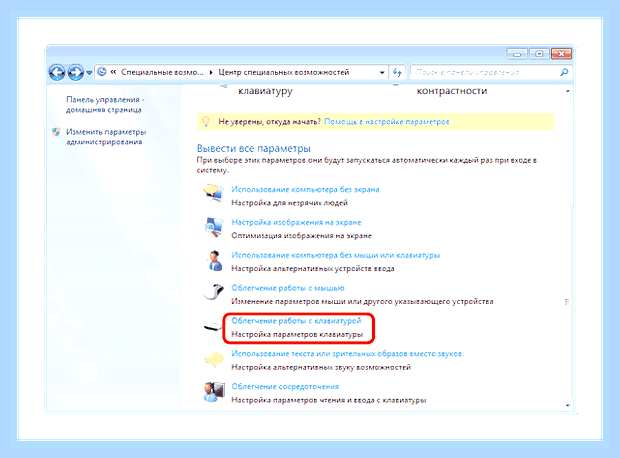Open 'Использование текста или зрительных образов' link
The height and width of the screenshot is (458, 620).
(346, 354)
